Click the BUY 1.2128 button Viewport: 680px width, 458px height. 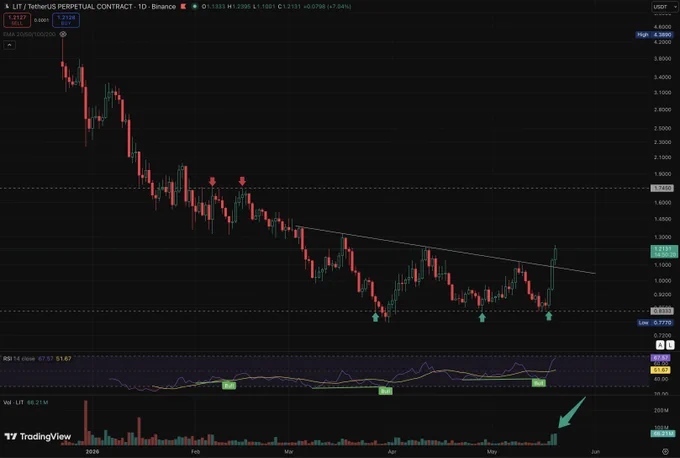(66, 20)
